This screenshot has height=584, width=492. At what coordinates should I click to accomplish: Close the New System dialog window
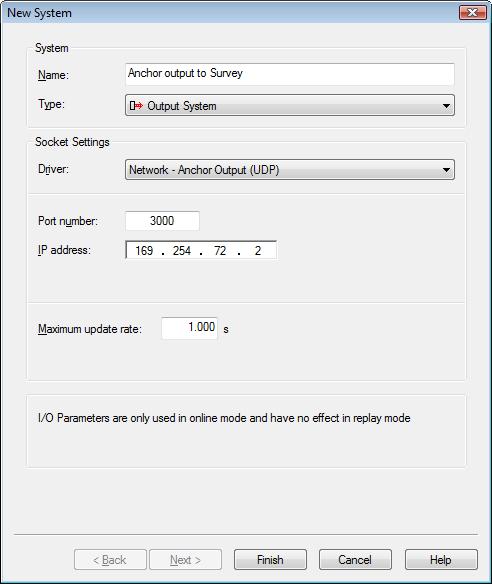(473, 13)
